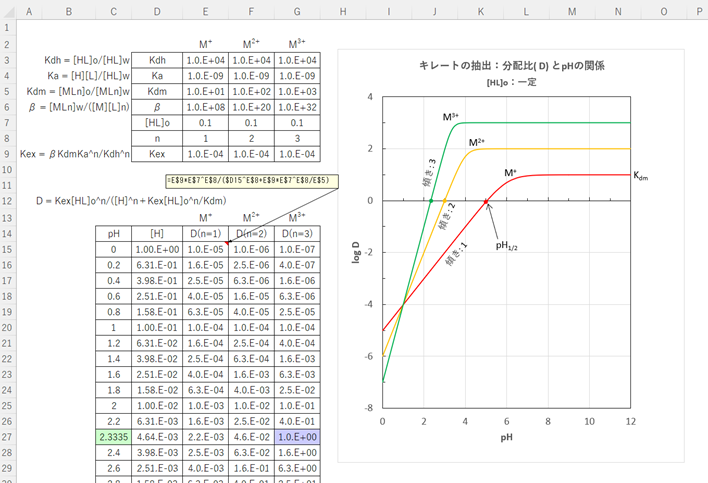This screenshot has height=483, width=708.
Task: Select the β value 1.0.E+20
Action: [x=251, y=107]
